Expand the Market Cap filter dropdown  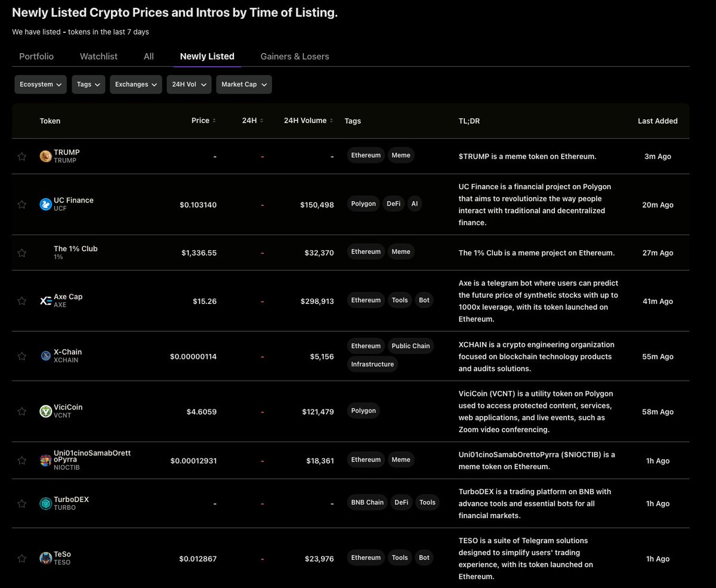[x=244, y=84]
